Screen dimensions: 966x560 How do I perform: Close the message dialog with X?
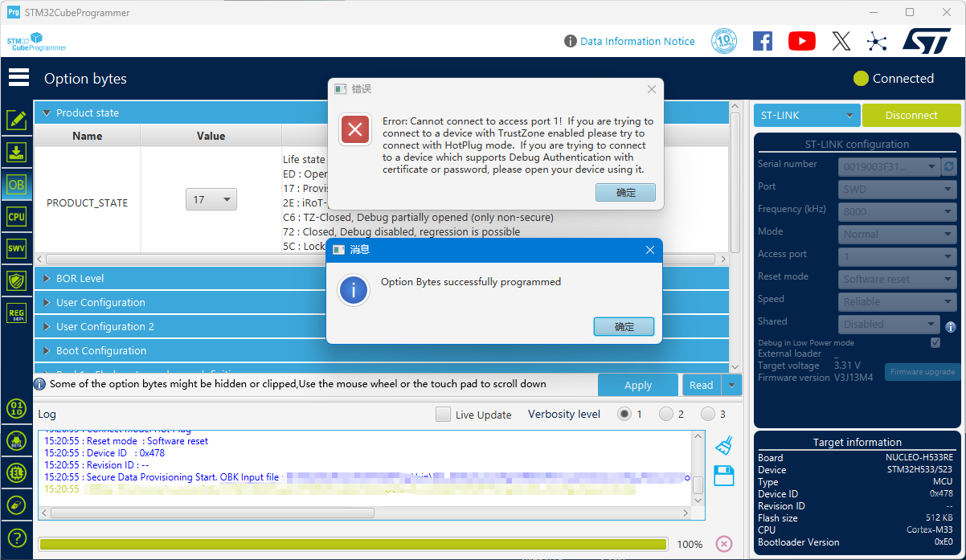pos(650,250)
